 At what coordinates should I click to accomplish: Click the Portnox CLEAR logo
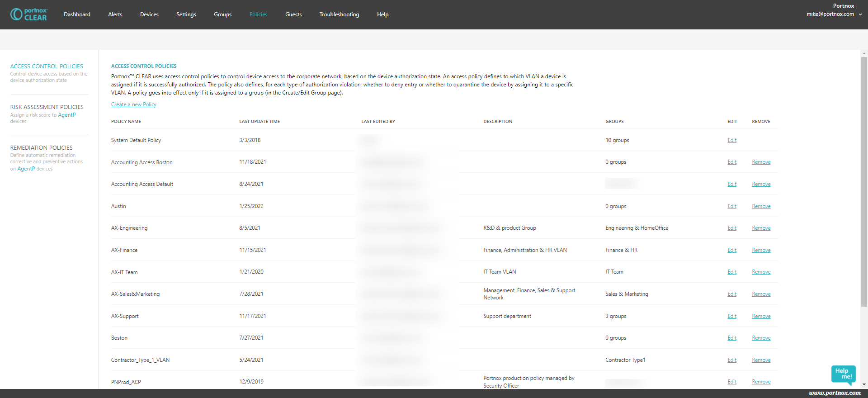click(29, 14)
